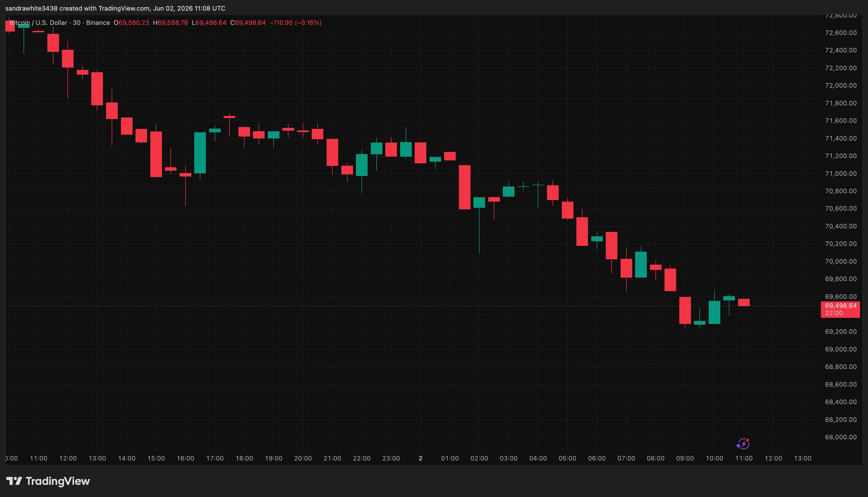Click the low value L69,498.64
Viewport: 868px width, 497px height.
(209, 23)
